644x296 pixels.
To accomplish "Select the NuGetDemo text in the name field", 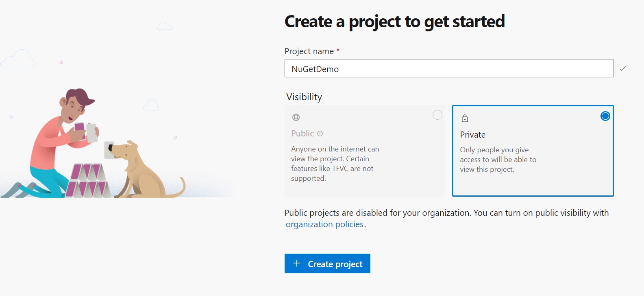I will tap(314, 68).
